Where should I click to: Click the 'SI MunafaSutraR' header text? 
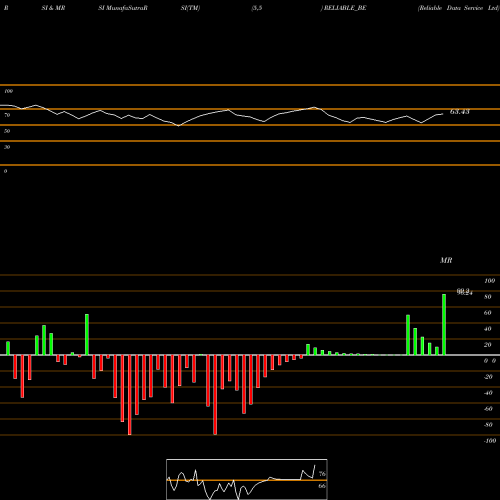[x=123, y=8]
